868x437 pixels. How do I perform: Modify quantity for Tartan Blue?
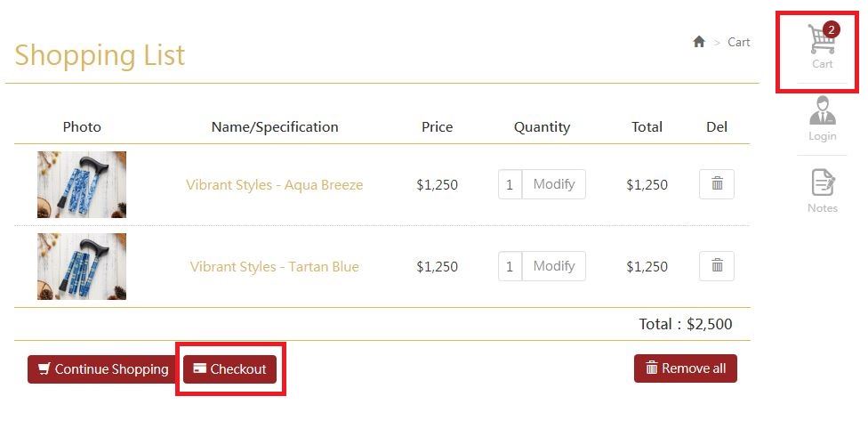click(x=553, y=266)
